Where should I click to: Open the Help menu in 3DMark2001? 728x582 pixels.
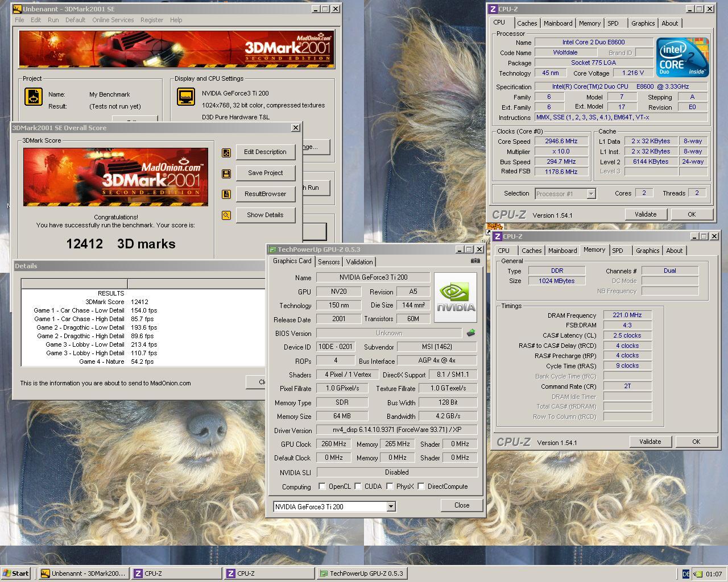(x=176, y=20)
